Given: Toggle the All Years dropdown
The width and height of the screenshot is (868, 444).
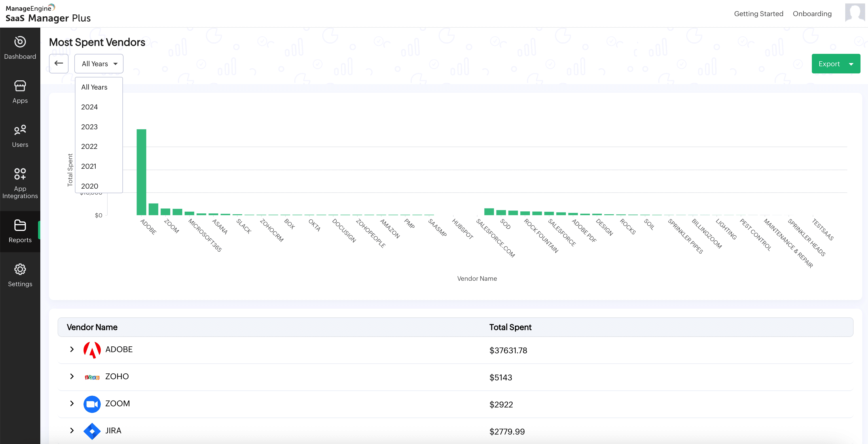Looking at the screenshot, I should tap(99, 64).
